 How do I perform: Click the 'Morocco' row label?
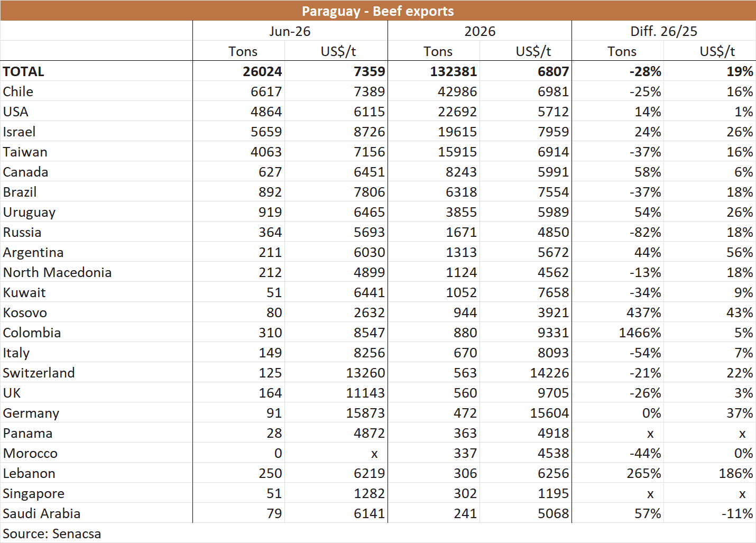tap(30, 453)
